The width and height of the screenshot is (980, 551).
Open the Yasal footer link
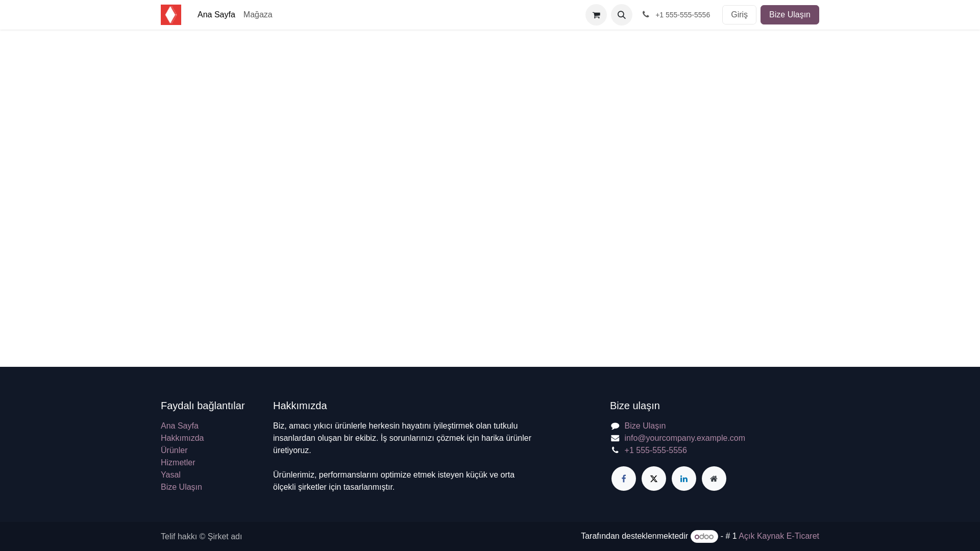(170, 474)
